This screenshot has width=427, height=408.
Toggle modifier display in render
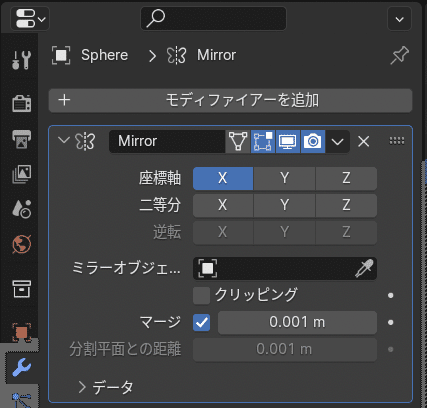pyautogui.click(x=313, y=141)
